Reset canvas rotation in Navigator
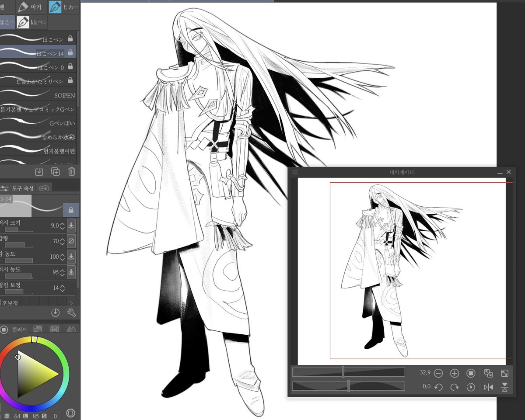This screenshot has width=525, height=420. point(471,387)
